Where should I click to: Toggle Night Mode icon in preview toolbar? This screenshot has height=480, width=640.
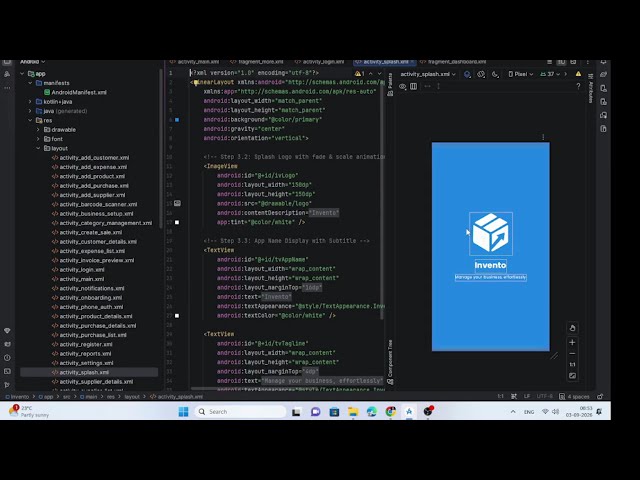pos(495,74)
